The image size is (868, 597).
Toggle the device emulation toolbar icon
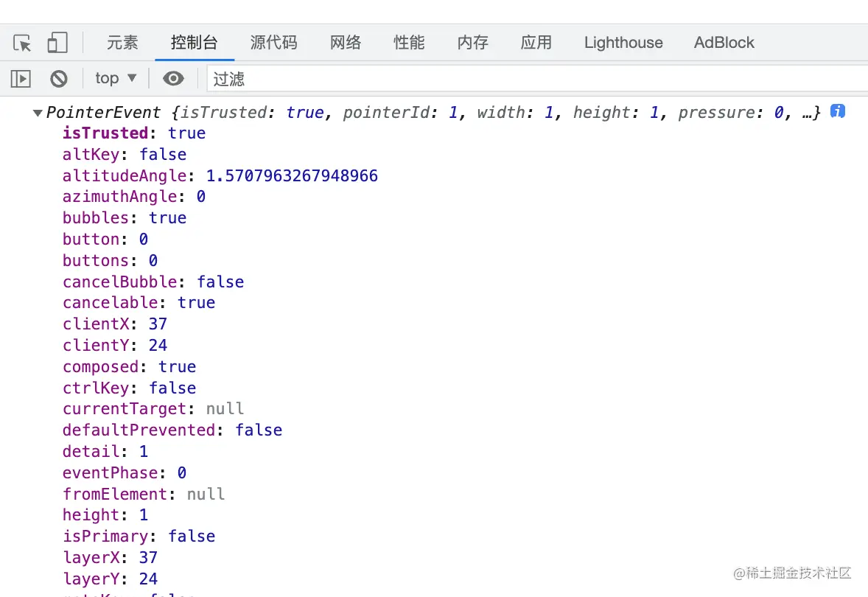tap(57, 42)
